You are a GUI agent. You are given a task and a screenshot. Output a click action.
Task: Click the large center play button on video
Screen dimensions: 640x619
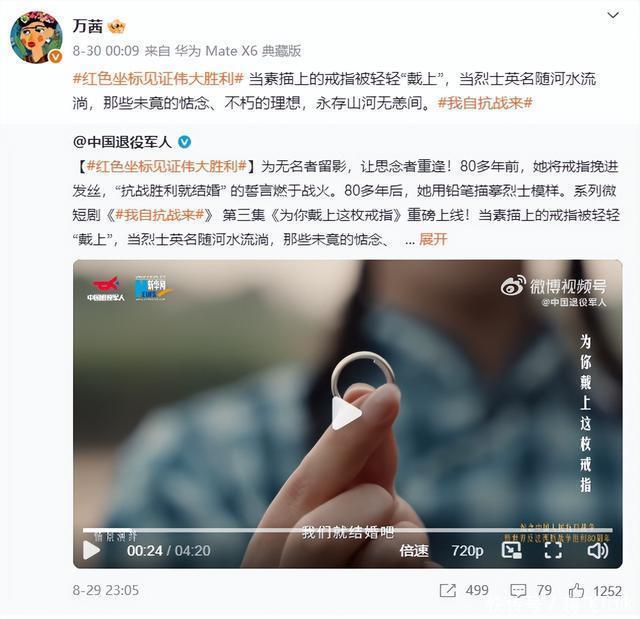346,413
